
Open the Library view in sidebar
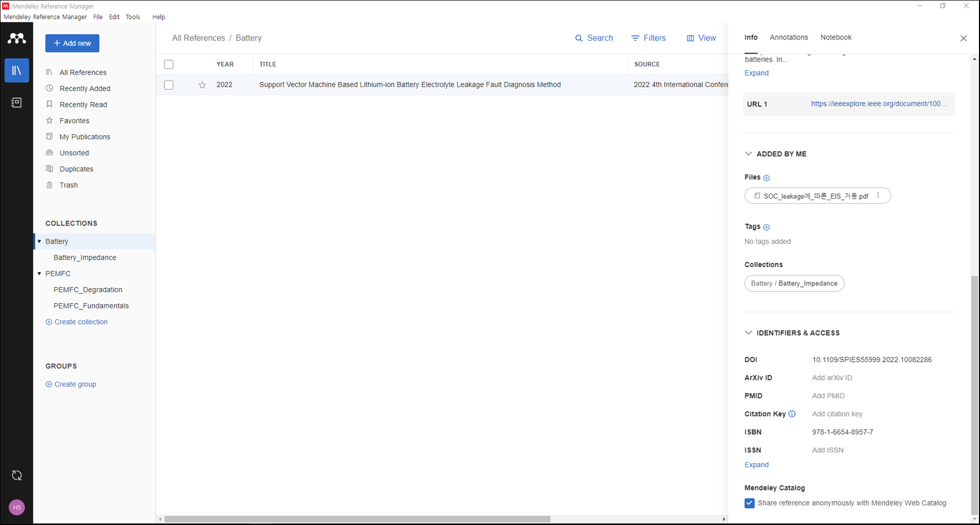tap(17, 70)
